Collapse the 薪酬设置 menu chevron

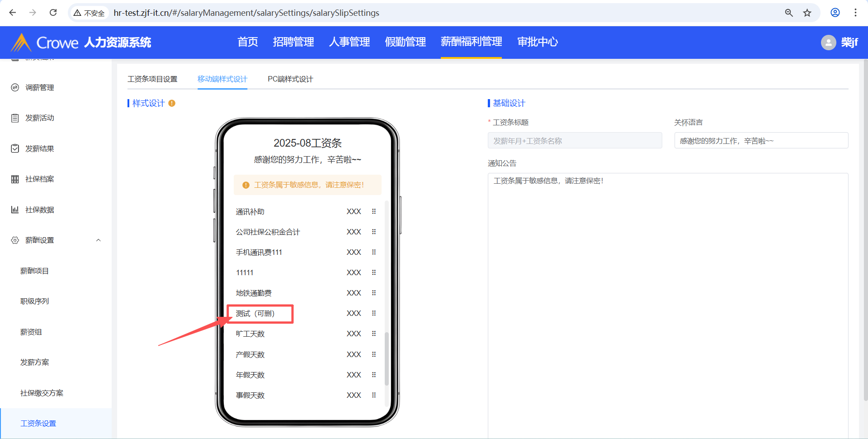[98, 240]
